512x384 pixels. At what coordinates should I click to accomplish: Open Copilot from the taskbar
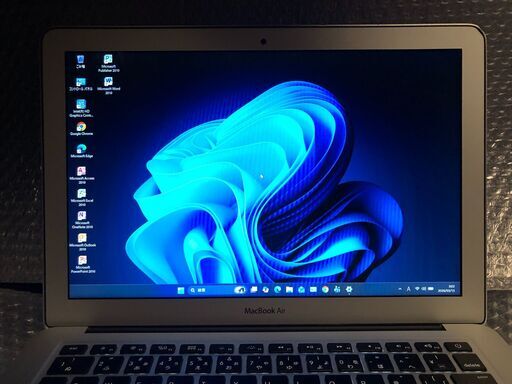pos(265,290)
